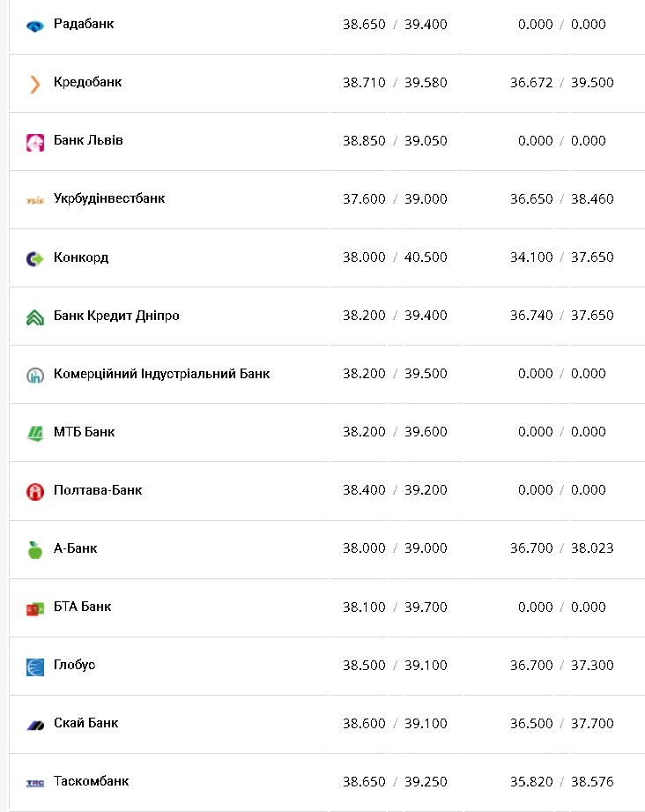Click the Укрбудінвестбанк logo icon
Image resolution: width=645 pixels, height=812 pixels.
35,200
